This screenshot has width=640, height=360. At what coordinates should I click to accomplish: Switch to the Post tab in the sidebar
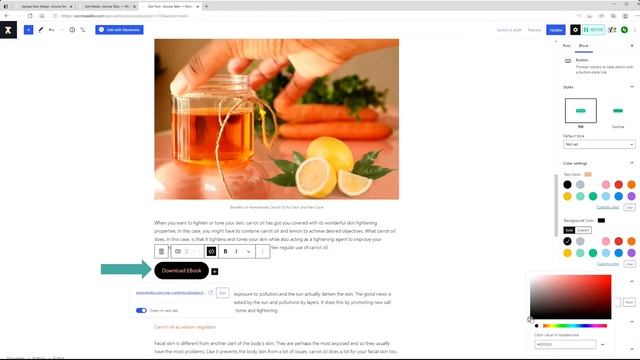567,46
